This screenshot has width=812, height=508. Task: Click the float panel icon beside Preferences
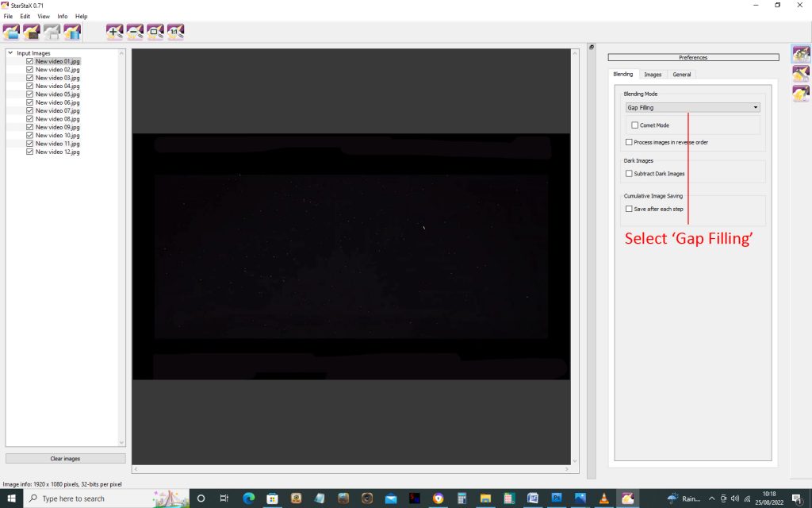pyautogui.click(x=592, y=47)
